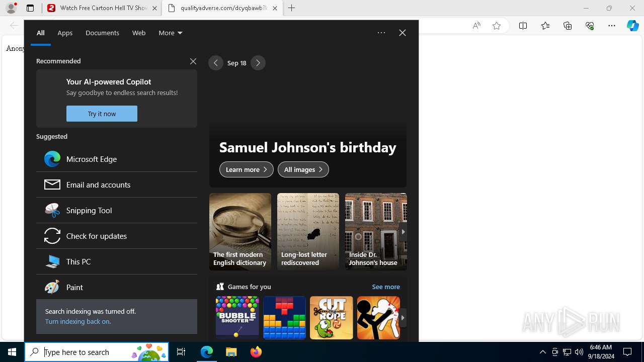Open the network status tray icon
The width and height of the screenshot is (644, 362).
pos(567,352)
